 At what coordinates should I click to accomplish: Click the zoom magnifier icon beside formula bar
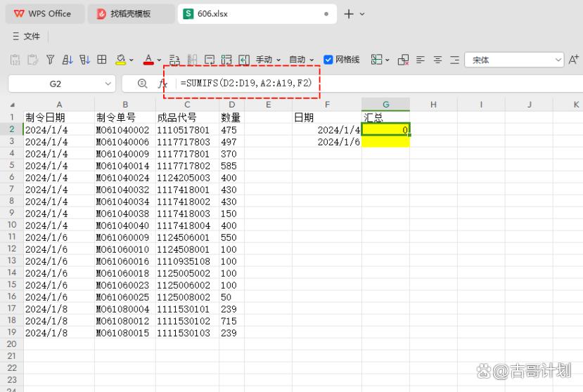(x=143, y=84)
